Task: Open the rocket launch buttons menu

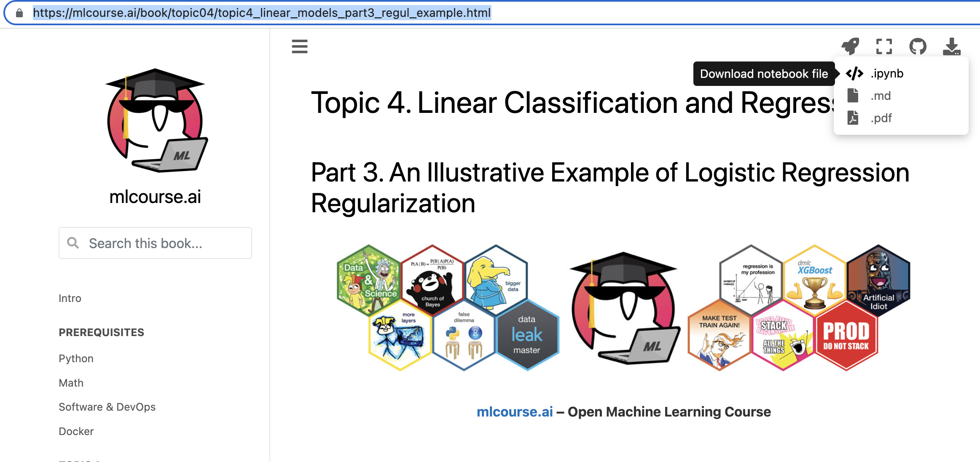Action: [x=851, y=46]
